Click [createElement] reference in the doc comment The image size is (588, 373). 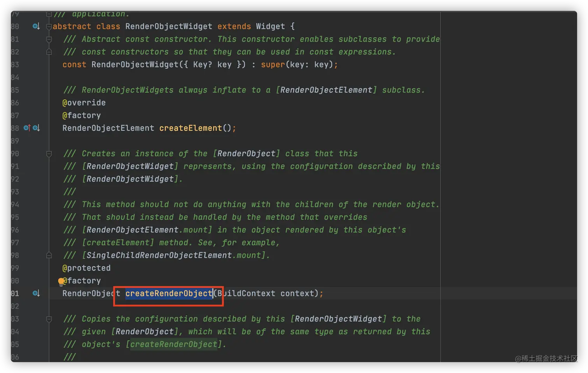pyautogui.click(x=118, y=243)
